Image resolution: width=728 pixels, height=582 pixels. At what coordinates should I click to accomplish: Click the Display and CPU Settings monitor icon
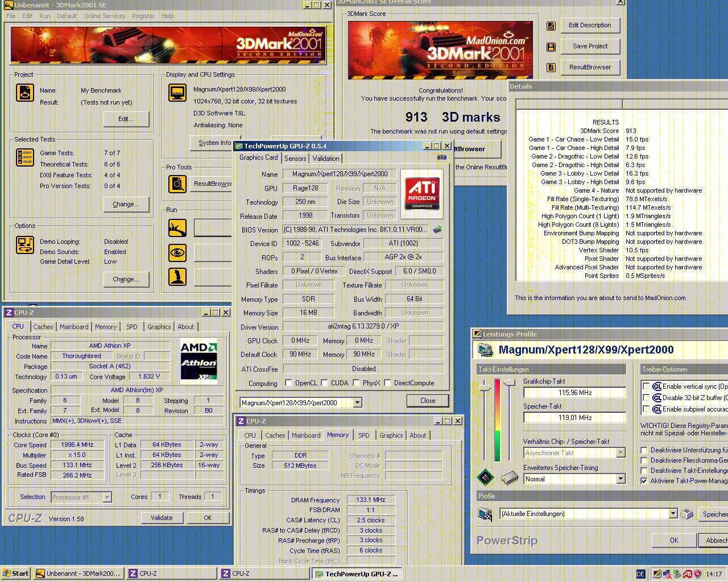[x=177, y=92]
